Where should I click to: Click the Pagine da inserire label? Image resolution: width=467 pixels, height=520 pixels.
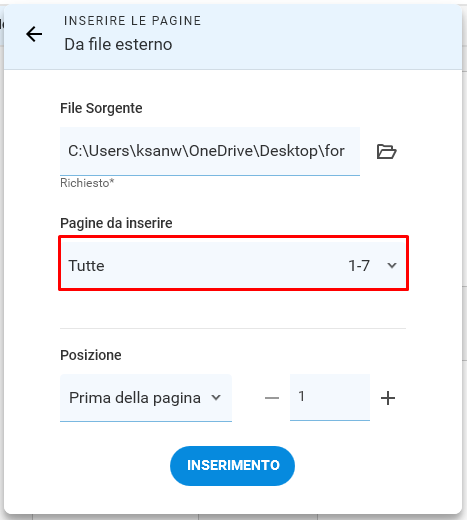116,223
